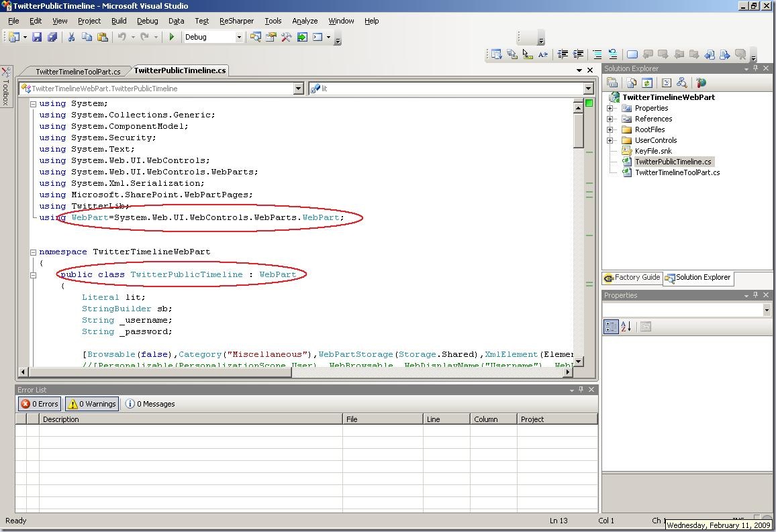Viewport: 776px width, 532px height.
Task: Open the Toolbox side tab
Action: point(5,86)
